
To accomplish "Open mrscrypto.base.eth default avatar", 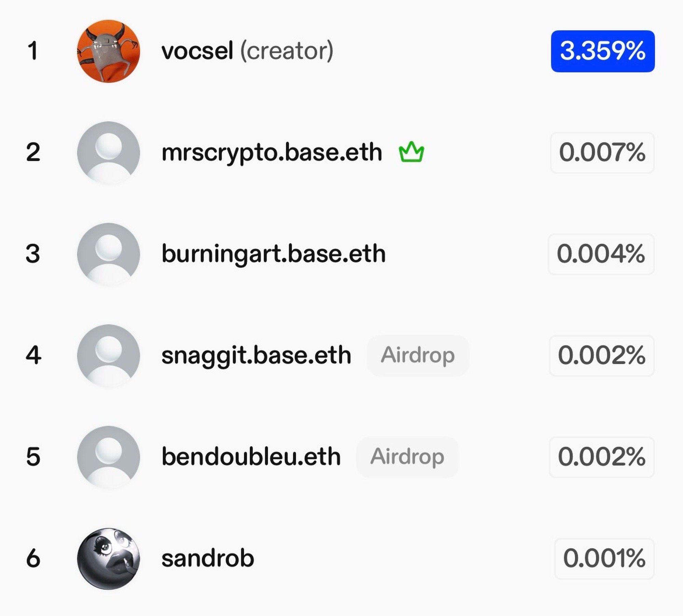I will [x=109, y=153].
